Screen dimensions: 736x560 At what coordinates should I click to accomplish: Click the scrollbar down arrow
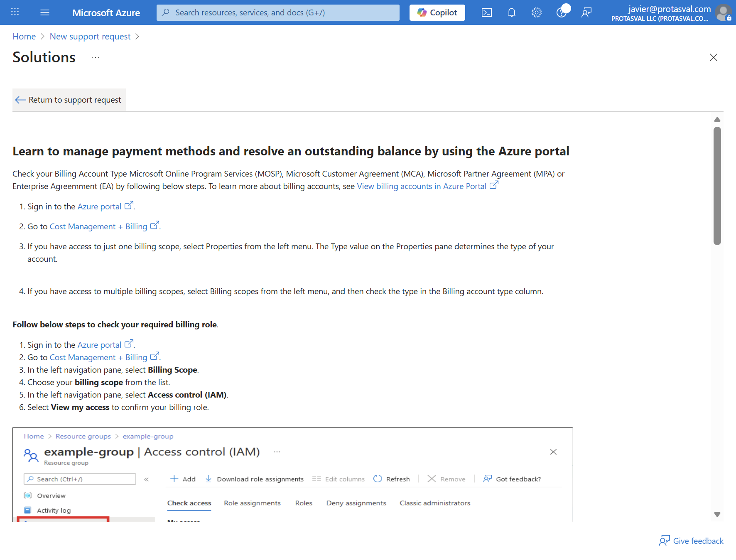click(717, 514)
